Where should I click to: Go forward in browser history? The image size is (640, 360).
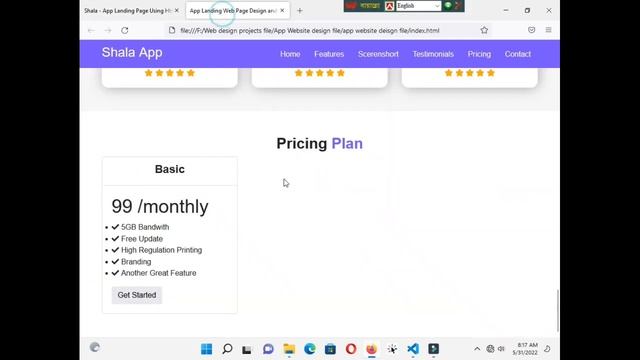coord(108,30)
